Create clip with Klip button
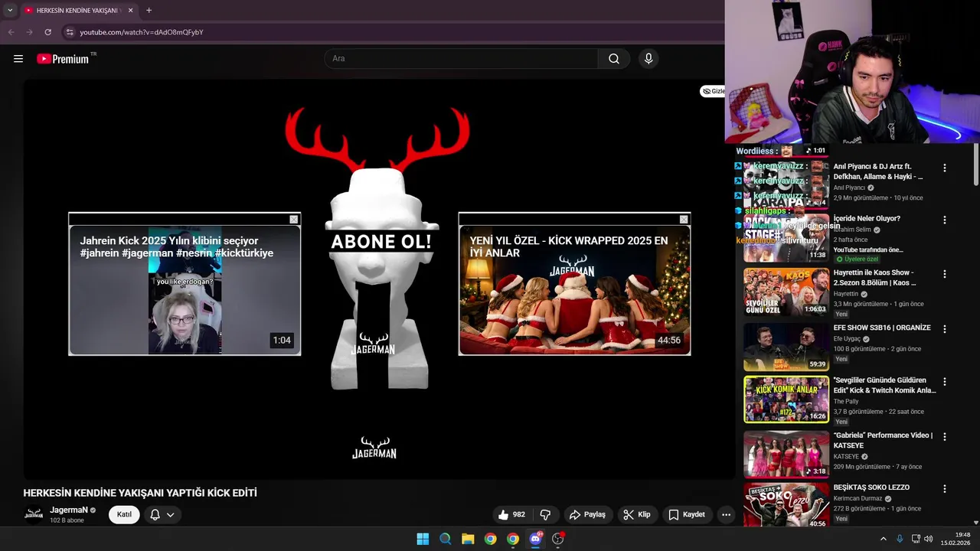This screenshot has height=551, width=980. 636,514
